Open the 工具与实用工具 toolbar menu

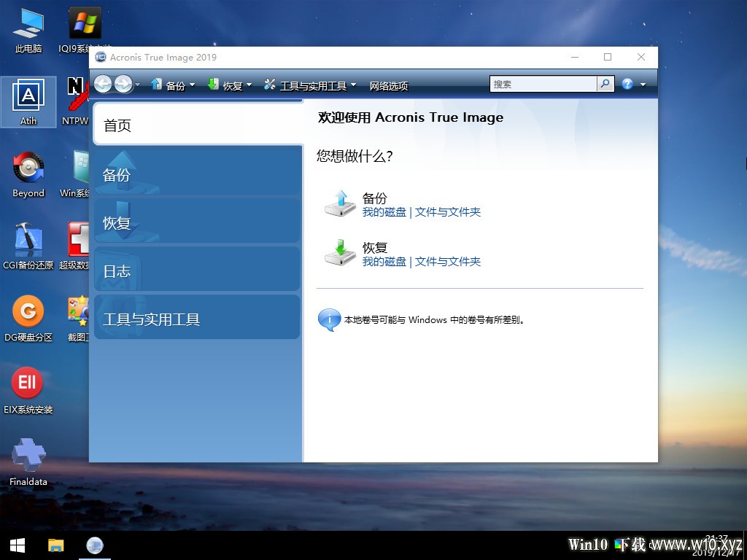(306, 85)
